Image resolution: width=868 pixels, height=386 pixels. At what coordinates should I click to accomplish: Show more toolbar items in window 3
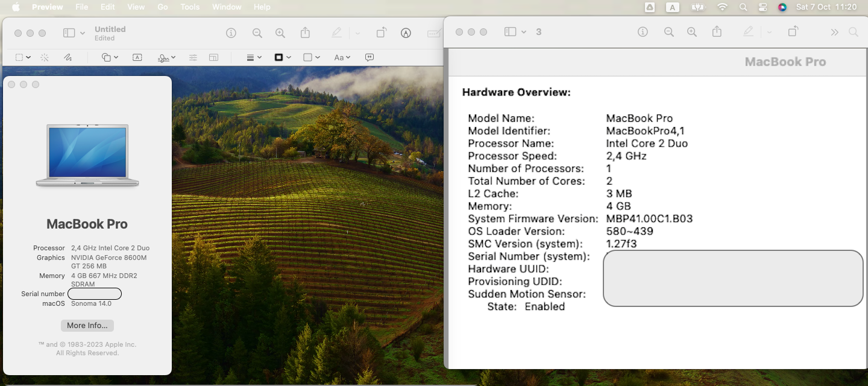tap(834, 32)
